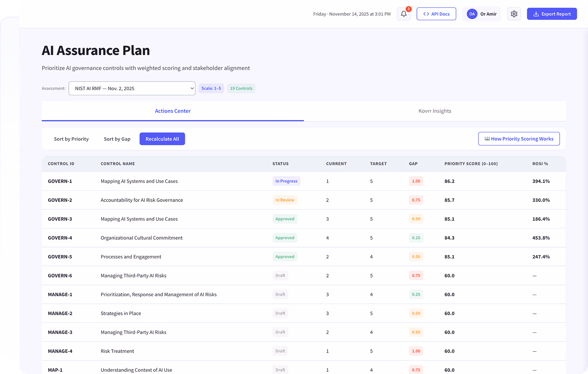Click Strategies in Place

[x=121, y=313]
